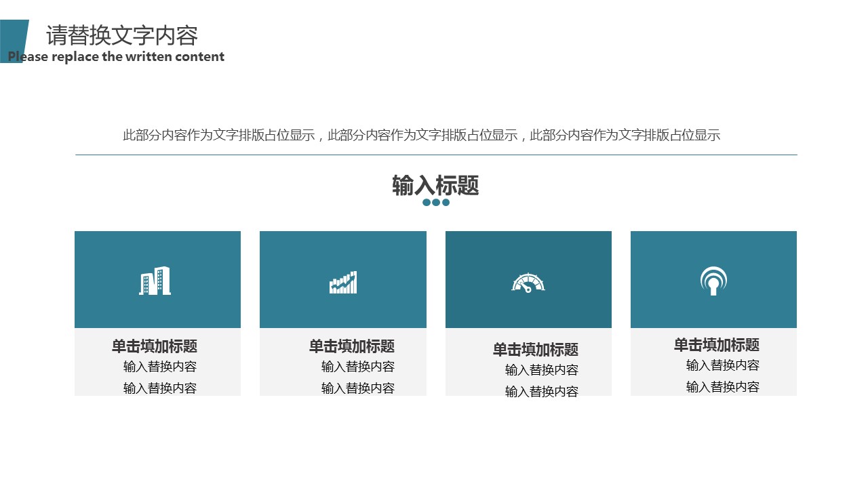Click the English subtitle 'Please replace the written content'
Screen dimensions: 868x488
(116, 57)
